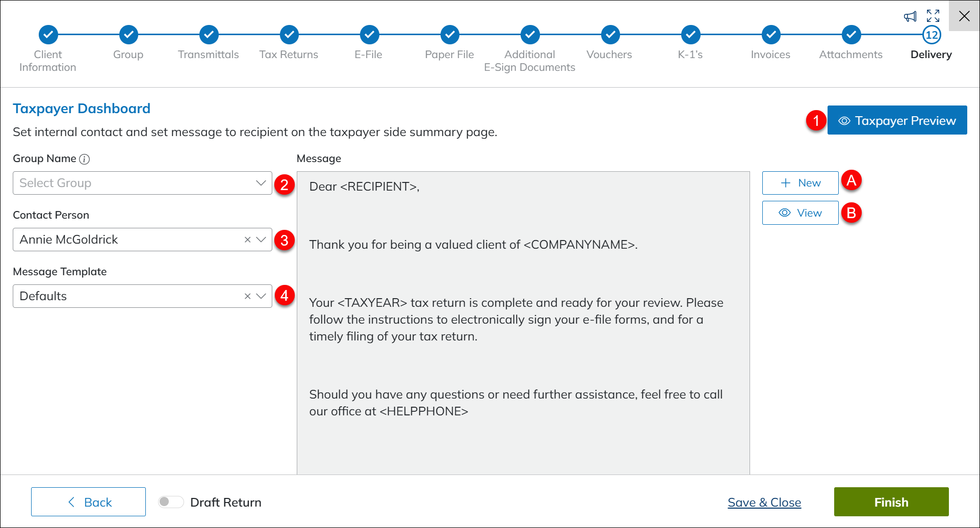
Task: Go to the Tax Returns step
Action: coord(289,35)
